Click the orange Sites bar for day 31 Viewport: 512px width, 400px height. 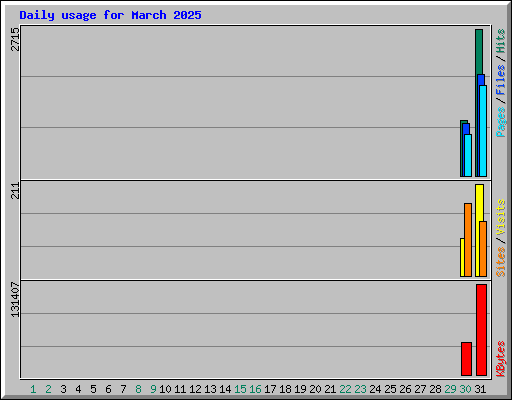[483, 249]
